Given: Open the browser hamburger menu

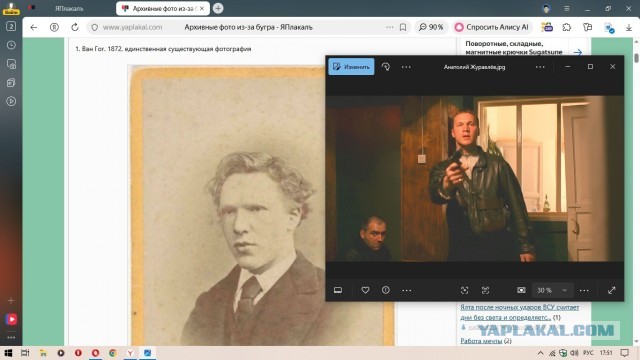Looking at the screenshot, I should click(567, 8).
